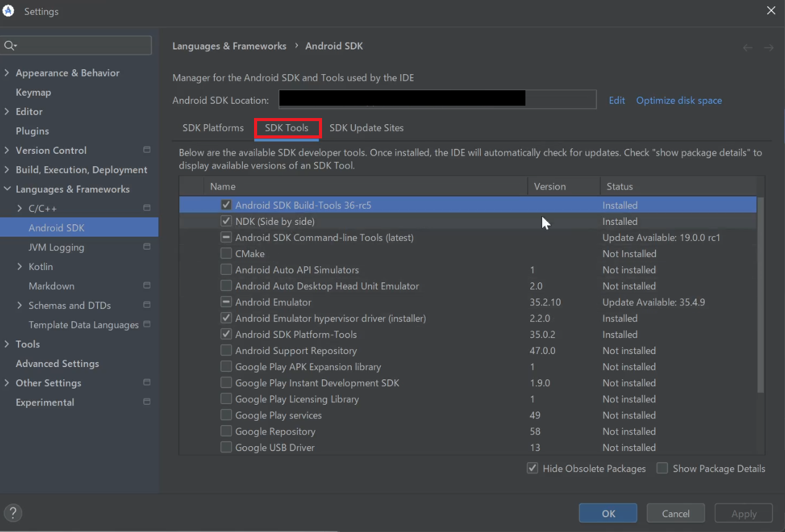Click the Edit SDK location link

tap(617, 100)
